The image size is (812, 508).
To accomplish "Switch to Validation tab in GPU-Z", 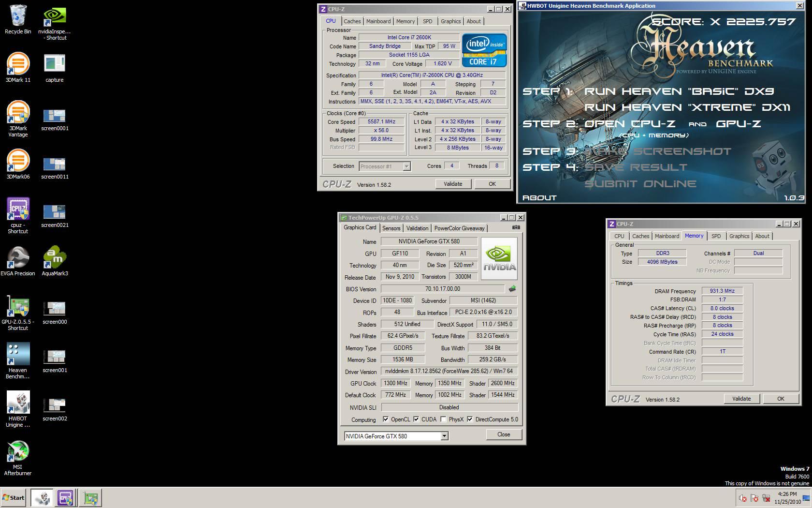I will (417, 228).
